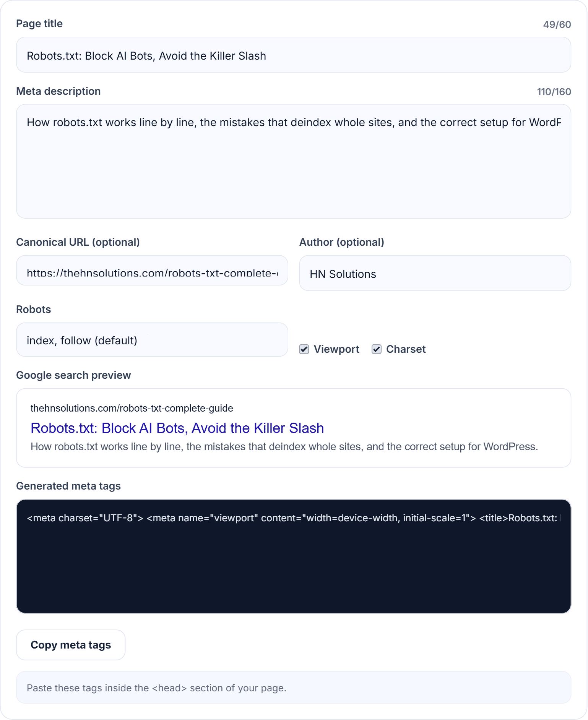Click the Paste these tags hint box
Image resolution: width=588 pixels, height=720 pixels.
tap(293, 688)
